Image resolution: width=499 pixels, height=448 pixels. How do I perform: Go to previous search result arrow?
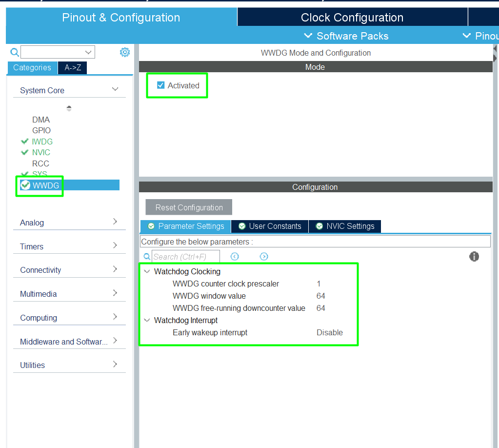(235, 257)
